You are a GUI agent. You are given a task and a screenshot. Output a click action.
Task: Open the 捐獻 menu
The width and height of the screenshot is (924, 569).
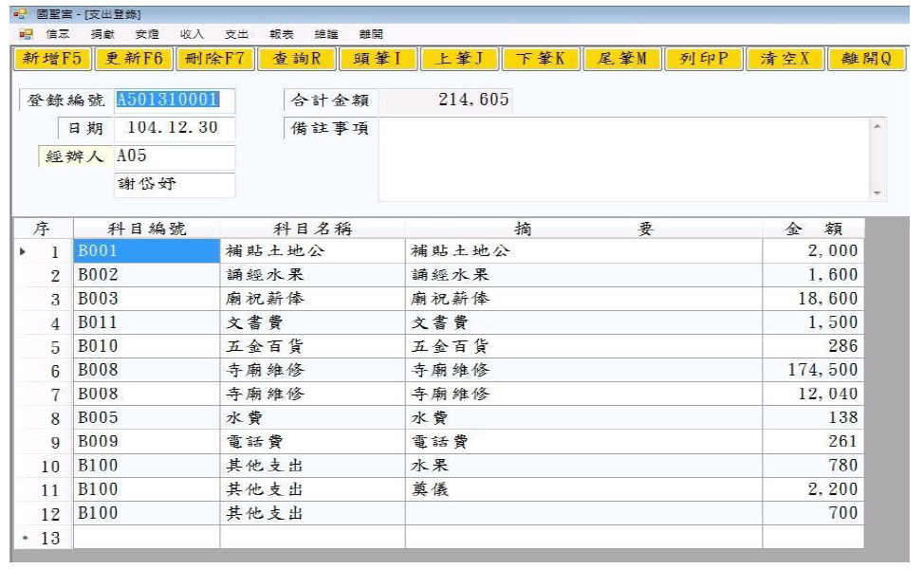(x=102, y=34)
